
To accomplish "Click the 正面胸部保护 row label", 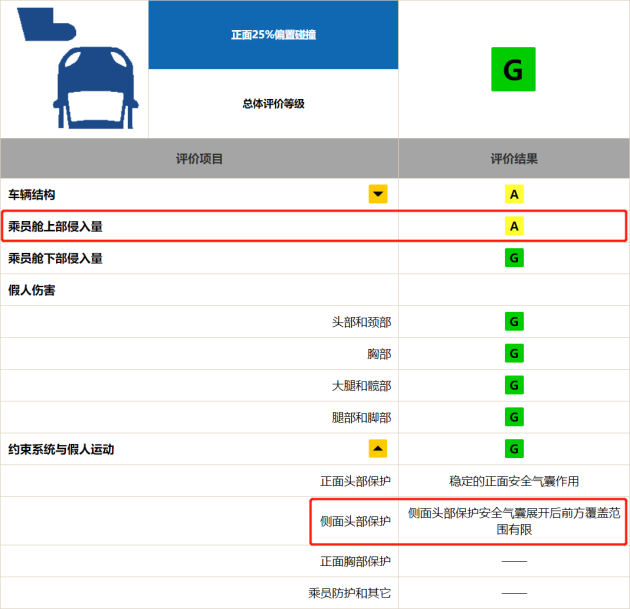I will click(x=355, y=561).
